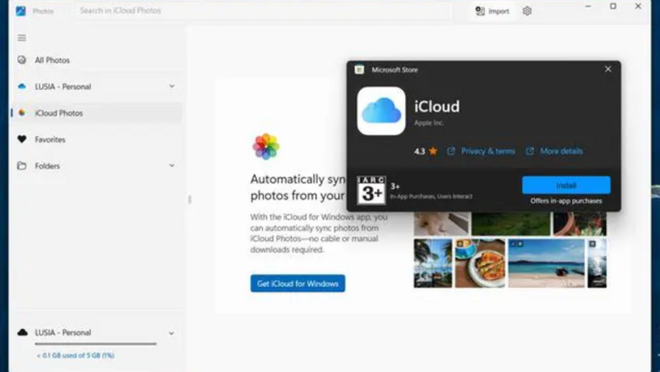Open the 0.1 GB used of 5 GB link

[76, 356]
